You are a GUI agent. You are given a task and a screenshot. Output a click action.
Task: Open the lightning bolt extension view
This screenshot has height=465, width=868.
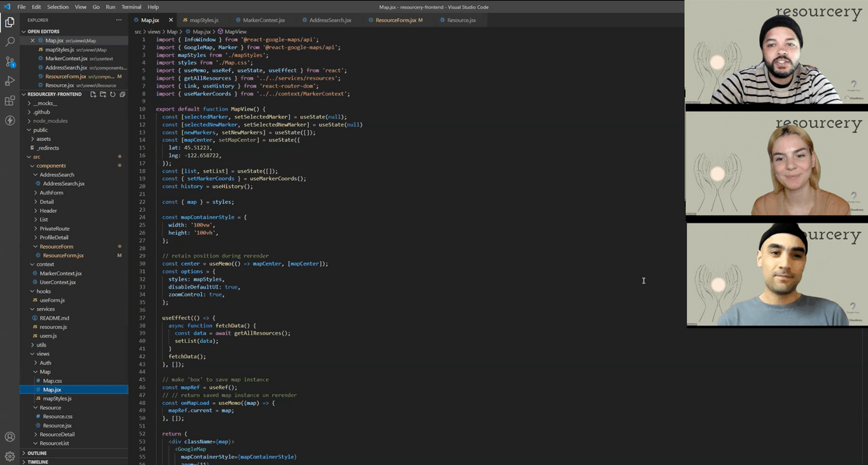coord(10,120)
